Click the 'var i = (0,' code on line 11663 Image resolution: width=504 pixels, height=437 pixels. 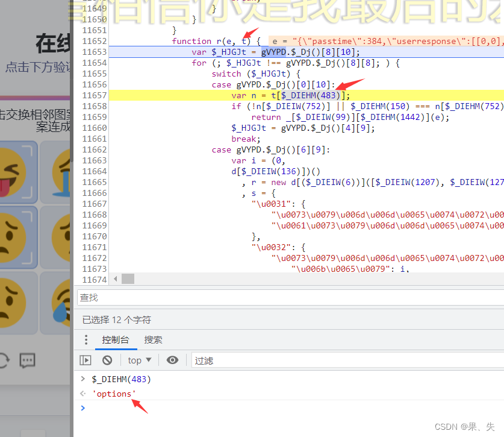[x=258, y=160]
